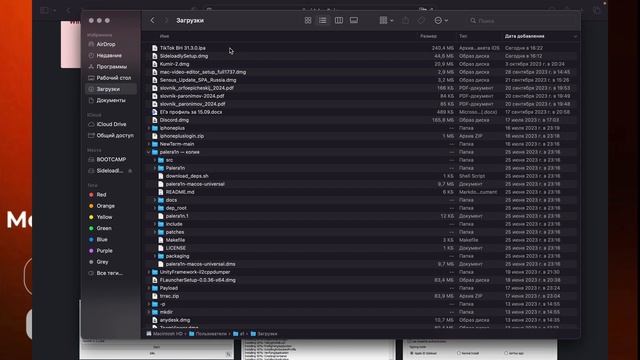640x360 pixels.
Task: Sort by the Тип column header
Action: coord(463,36)
